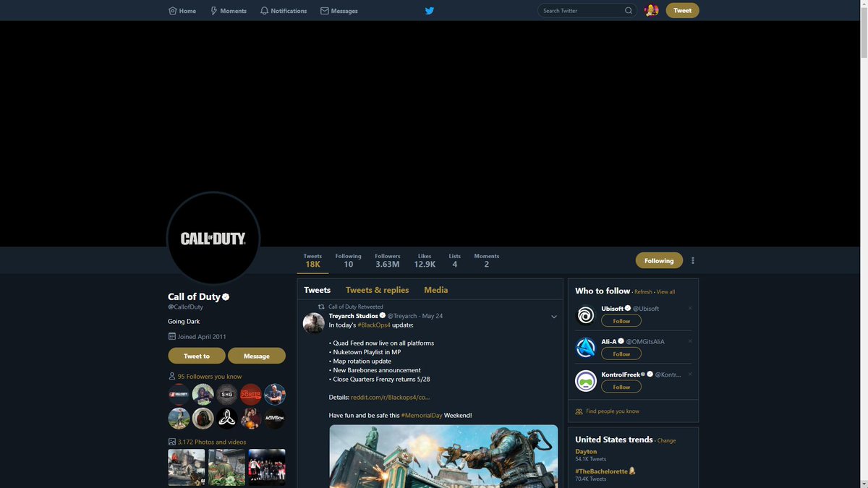Click the search magnifier icon
The image size is (868, 488).
pyautogui.click(x=629, y=11)
